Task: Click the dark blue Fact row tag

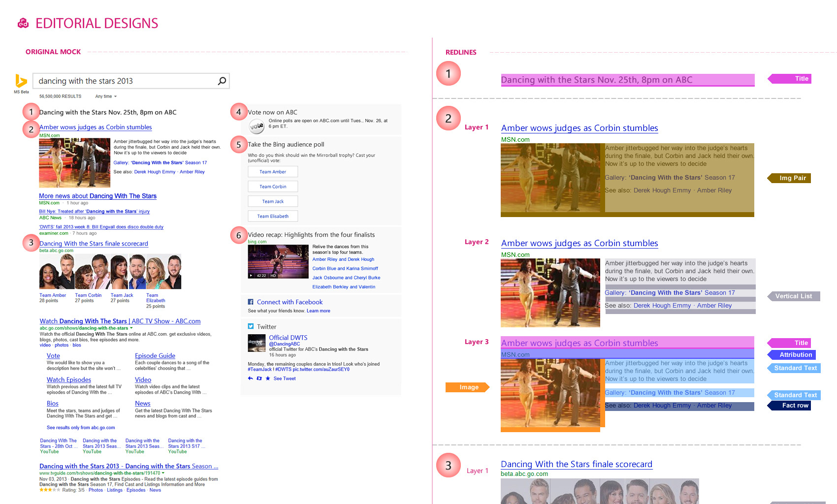Action: tap(789, 406)
